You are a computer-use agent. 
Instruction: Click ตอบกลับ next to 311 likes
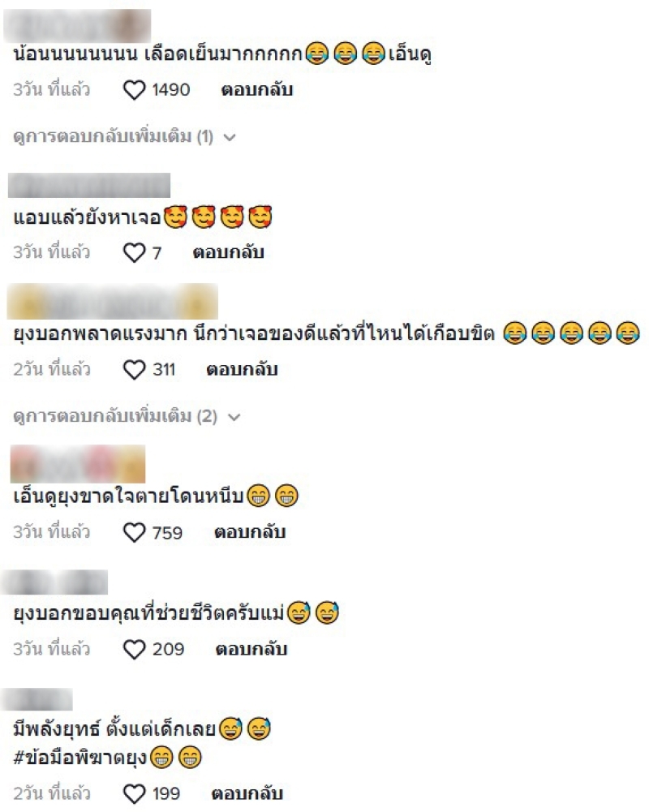click(242, 370)
